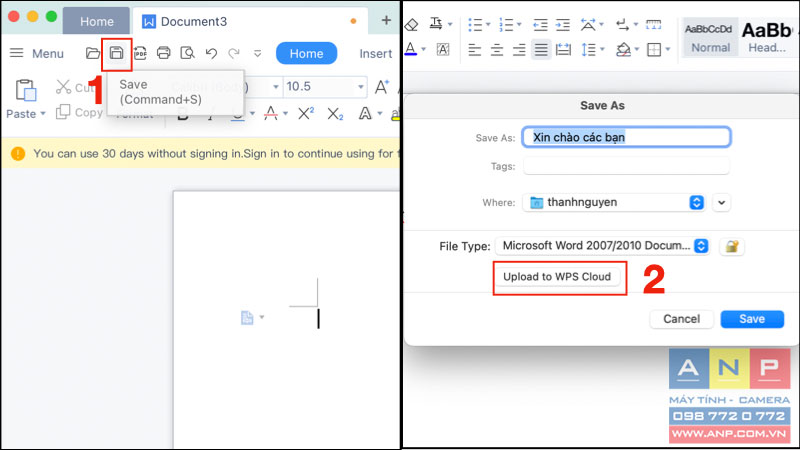This screenshot has height=450, width=800.
Task: Click the Character Border boxed A icon
Action: (x=443, y=49)
